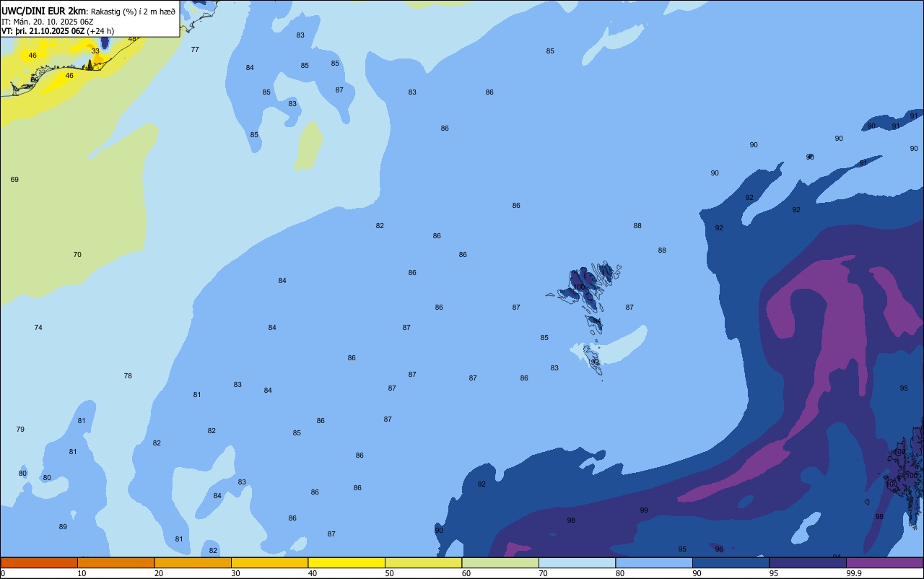Click the humidity value 48 near the coastline

pyautogui.click(x=132, y=39)
